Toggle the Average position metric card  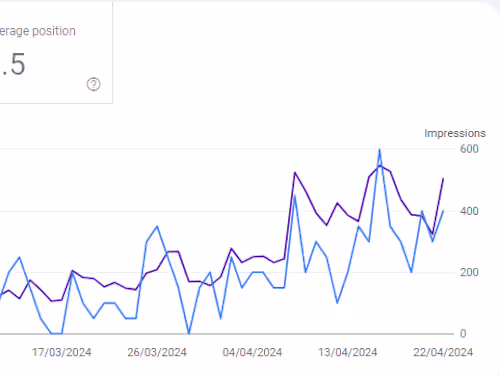coord(56,52)
